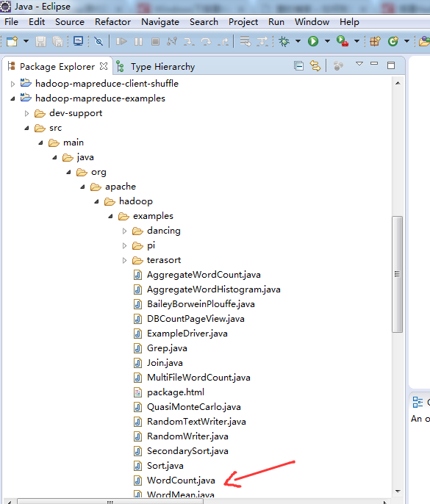Image resolution: width=430 pixels, height=504 pixels.
Task: Click the Drop to Frame icon
Action: click(246, 41)
